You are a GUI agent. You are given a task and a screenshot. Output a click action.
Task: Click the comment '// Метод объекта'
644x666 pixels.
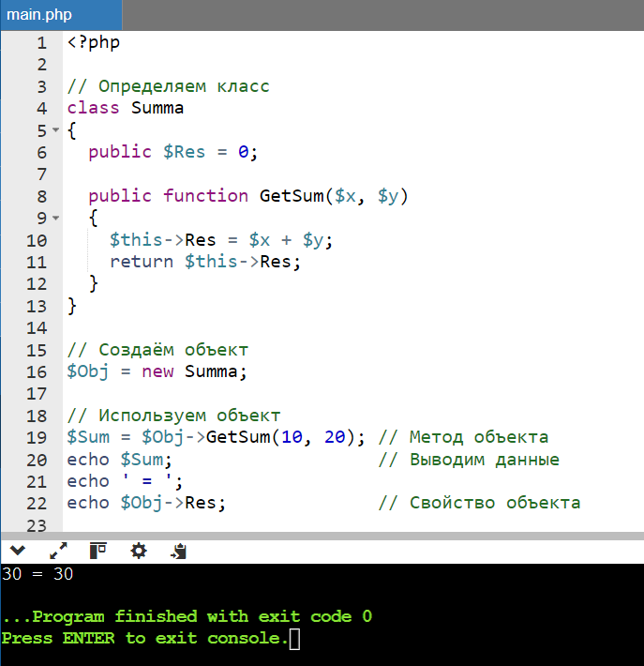click(x=463, y=437)
